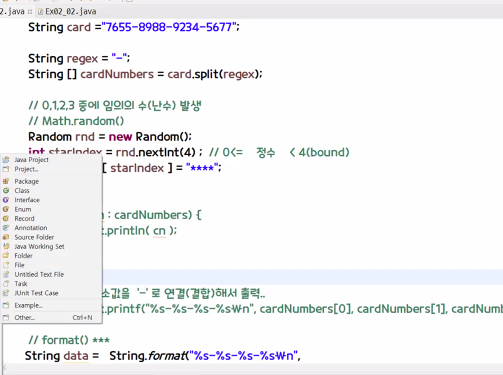The width and height of the screenshot is (503, 375).
Task: Click the cardNumbers variable declaration
Action: (x=117, y=74)
